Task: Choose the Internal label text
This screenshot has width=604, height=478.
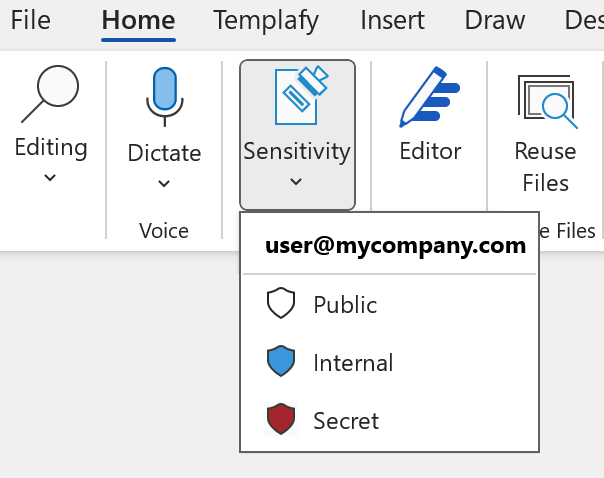Action: click(x=353, y=363)
